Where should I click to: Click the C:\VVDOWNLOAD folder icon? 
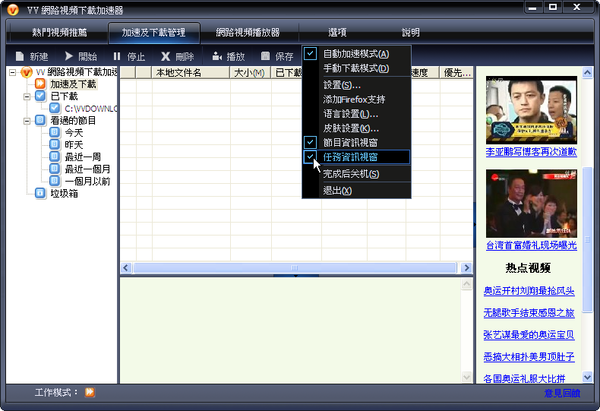click(55, 108)
